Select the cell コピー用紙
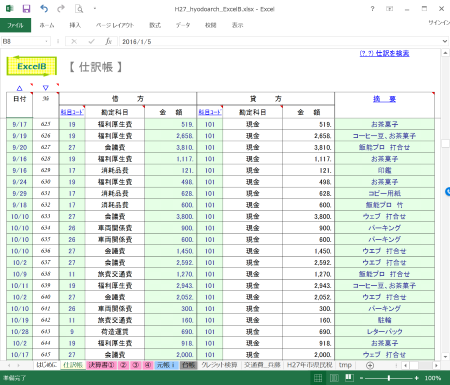The image size is (450, 385). click(384, 193)
